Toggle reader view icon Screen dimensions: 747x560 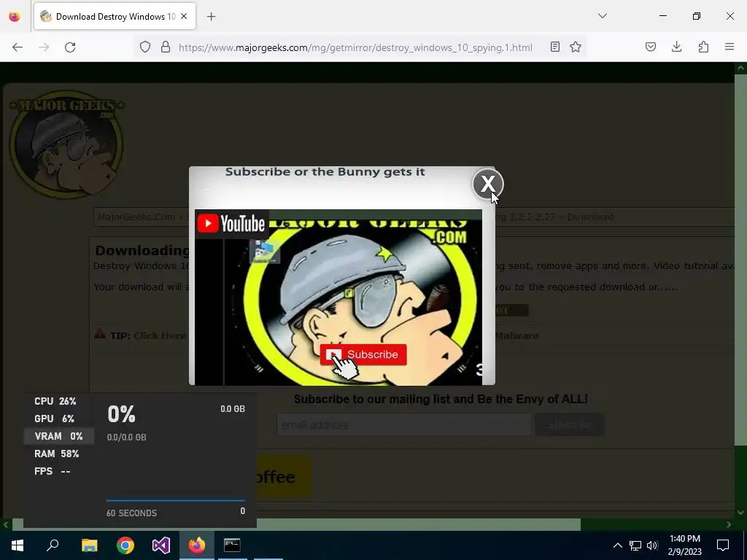tap(554, 47)
